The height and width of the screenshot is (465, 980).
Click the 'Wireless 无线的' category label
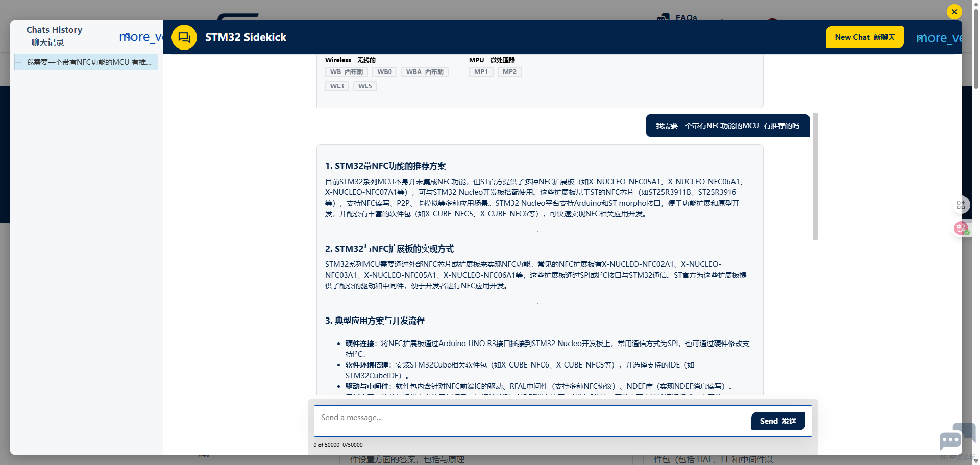coord(350,60)
